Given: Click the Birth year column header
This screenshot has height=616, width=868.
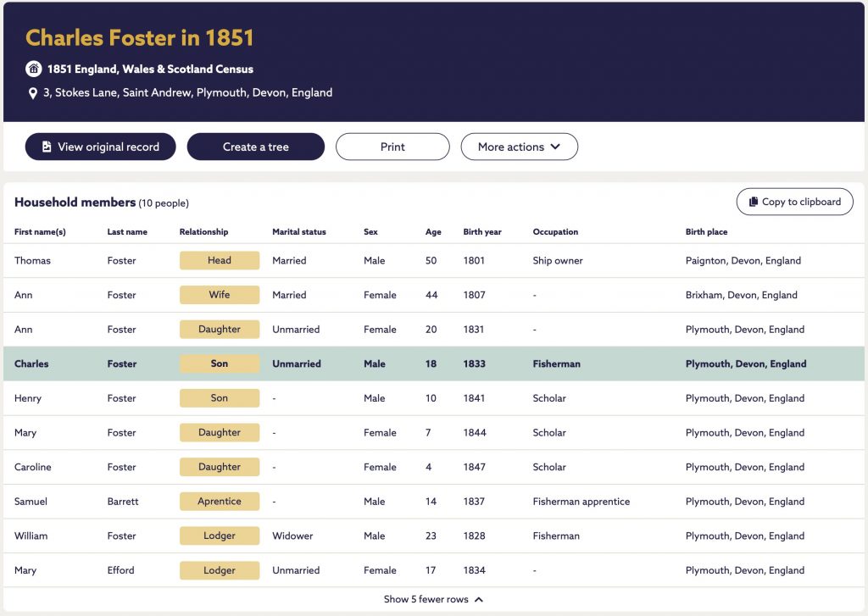Looking at the screenshot, I should coord(482,232).
